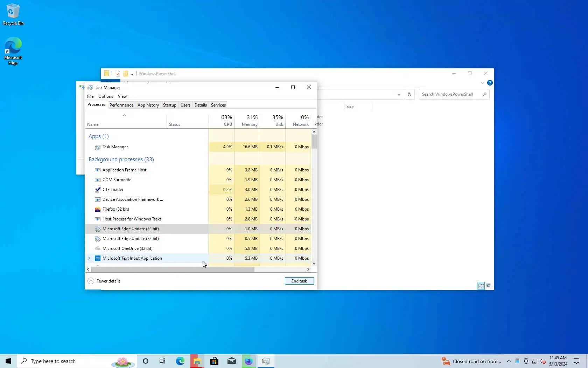Refresh the Explorer folder view
The width and height of the screenshot is (588, 368).
coord(409,95)
